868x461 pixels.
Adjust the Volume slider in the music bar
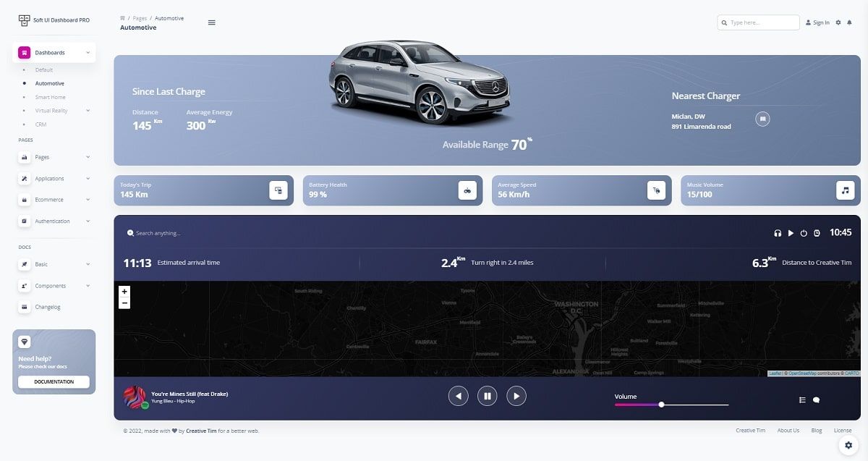pyautogui.click(x=660, y=405)
